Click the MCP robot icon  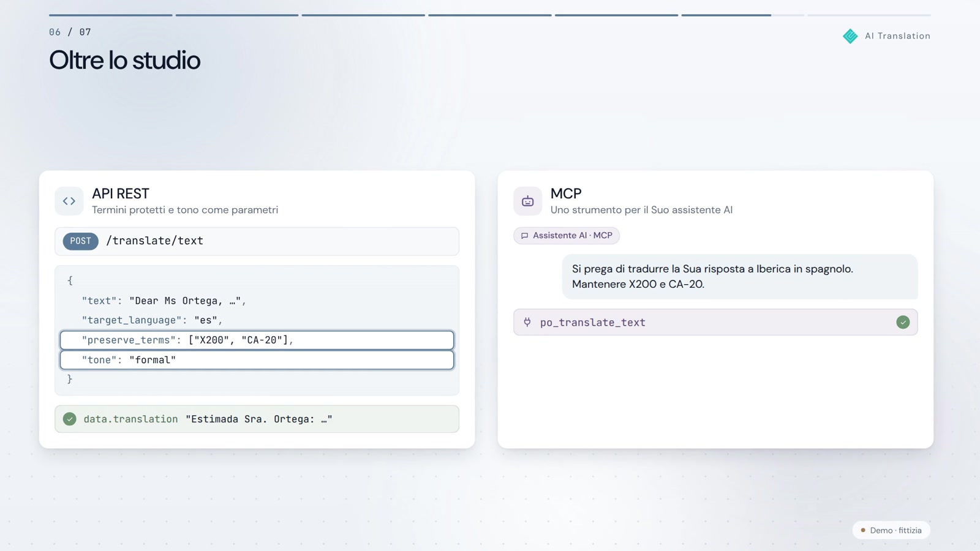click(x=527, y=201)
